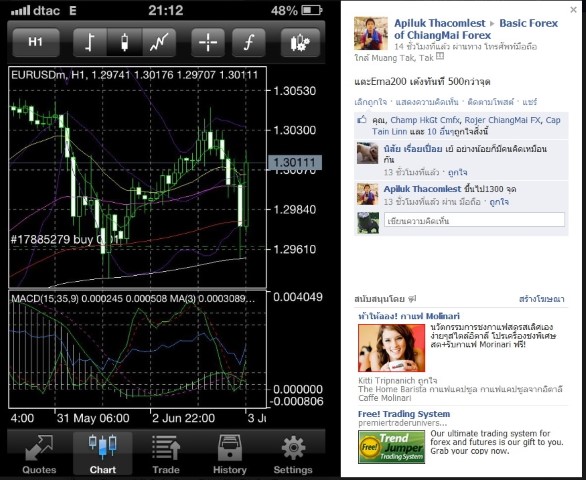Select candlestick chart style icon

[125, 42]
